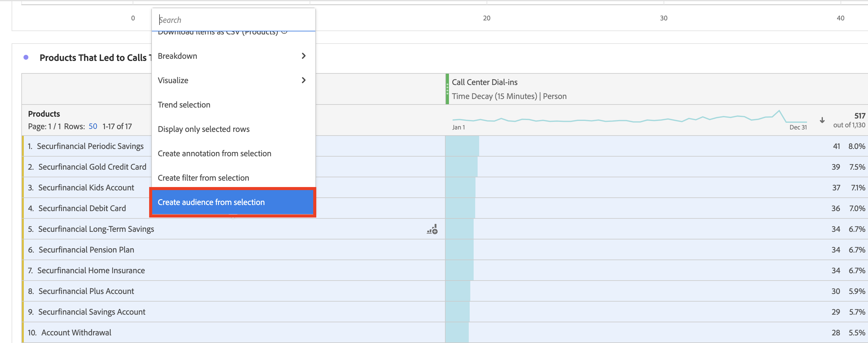Click the info icon next to Download CSV
Viewport: 868px width, 343px height.
(x=284, y=32)
